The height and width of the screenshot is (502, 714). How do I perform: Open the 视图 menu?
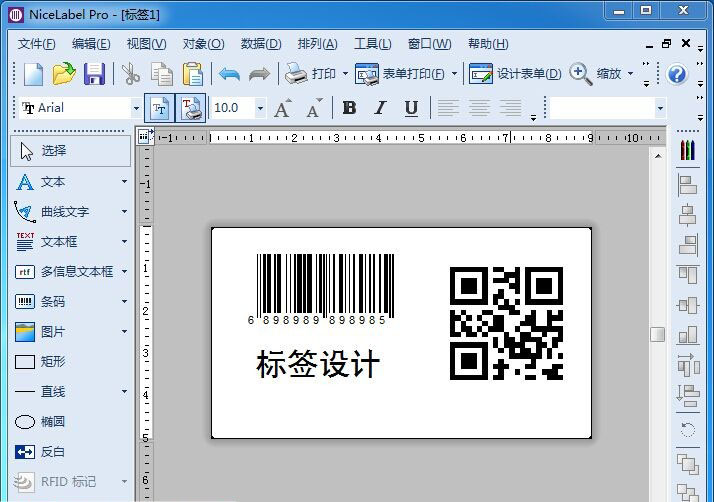[x=146, y=44]
